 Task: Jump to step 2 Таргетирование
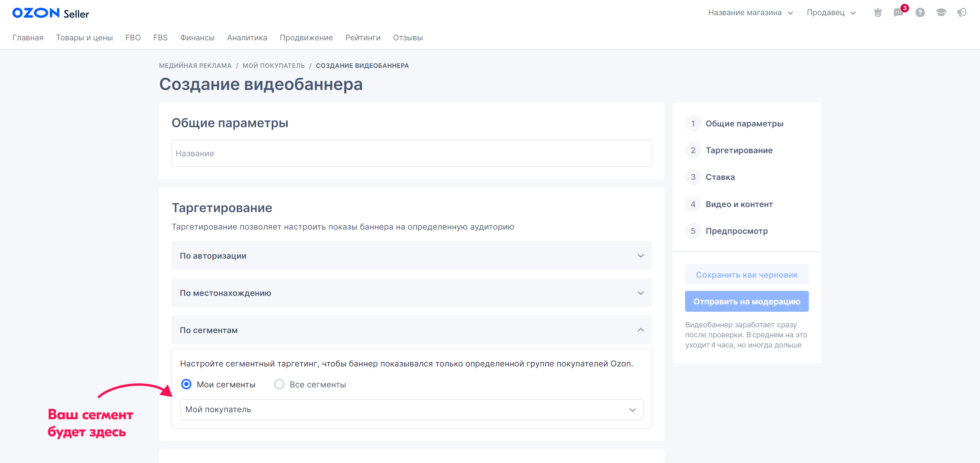(729, 150)
